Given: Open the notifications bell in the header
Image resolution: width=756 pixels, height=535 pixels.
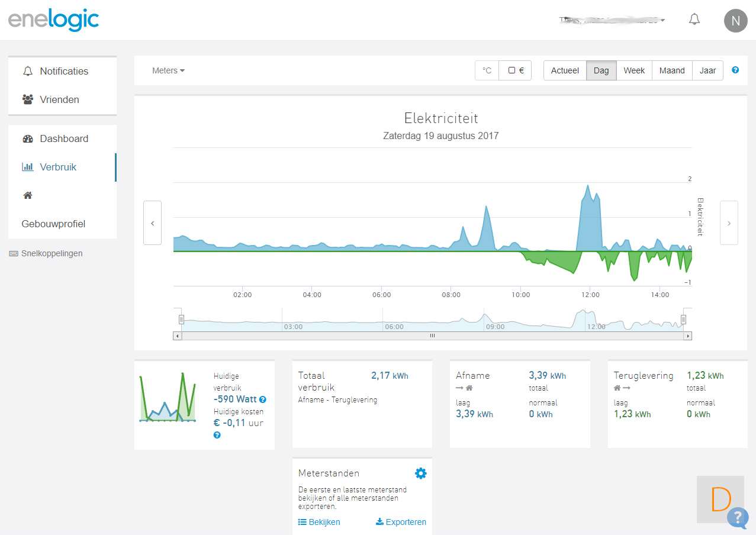Looking at the screenshot, I should point(694,20).
